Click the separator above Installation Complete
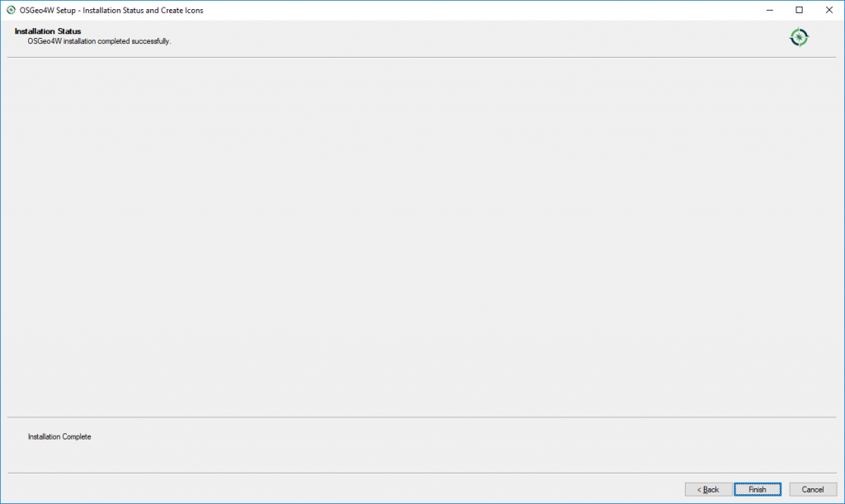Viewport: 845px width, 504px height. 422,417
